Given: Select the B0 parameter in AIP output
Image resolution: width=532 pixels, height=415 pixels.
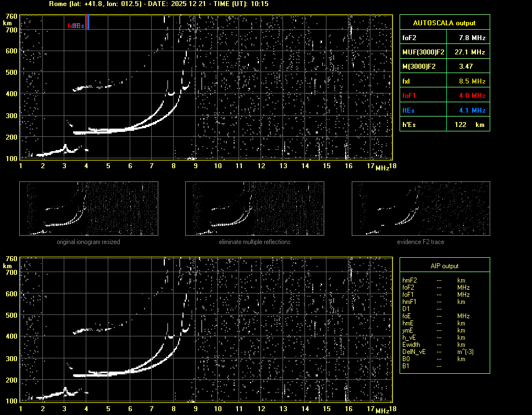Looking at the screenshot, I should (x=406, y=359).
